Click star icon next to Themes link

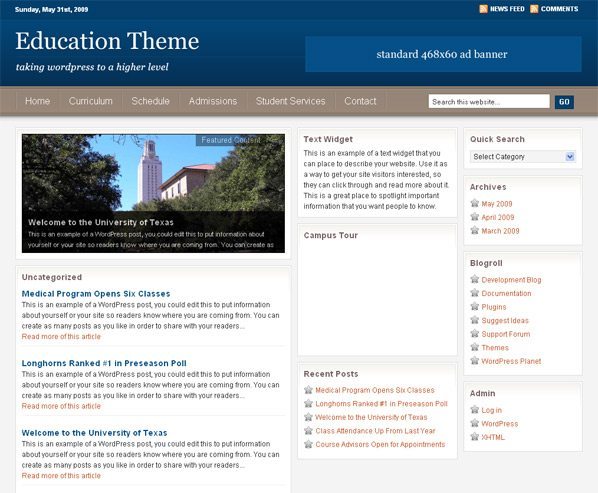(474, 347)
